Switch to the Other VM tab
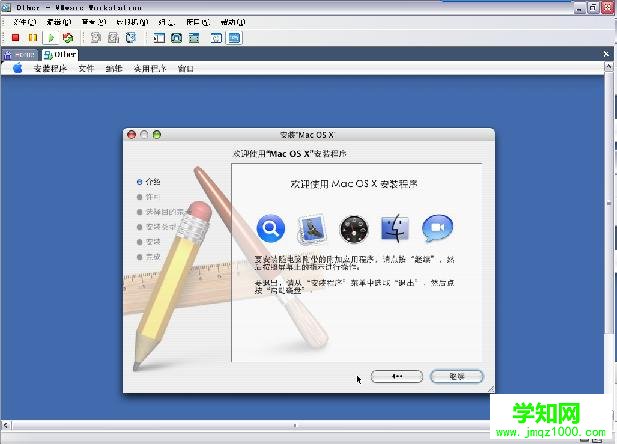Image resolution: width=617 pixels, height=444 pixels. tap(60, 54)
